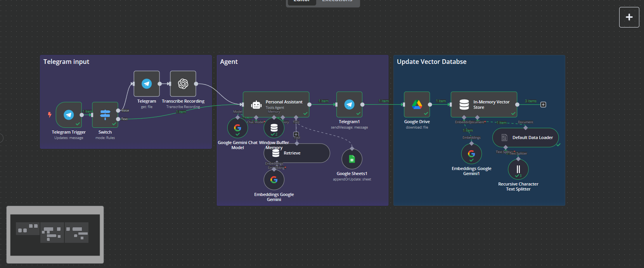Click the Retrieve vector store tool node
Screen dimensions: 644x268
[x=297, y=153]
